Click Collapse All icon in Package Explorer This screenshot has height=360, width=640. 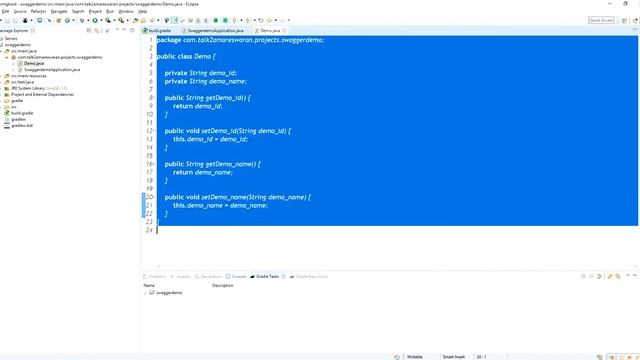click(x=89, y=31)
